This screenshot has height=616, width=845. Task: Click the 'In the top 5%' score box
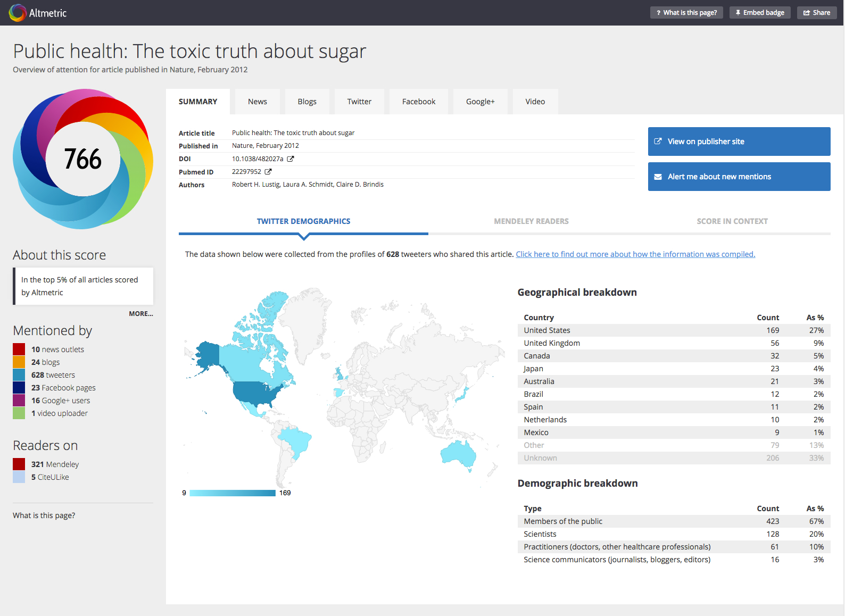point(83,286)
